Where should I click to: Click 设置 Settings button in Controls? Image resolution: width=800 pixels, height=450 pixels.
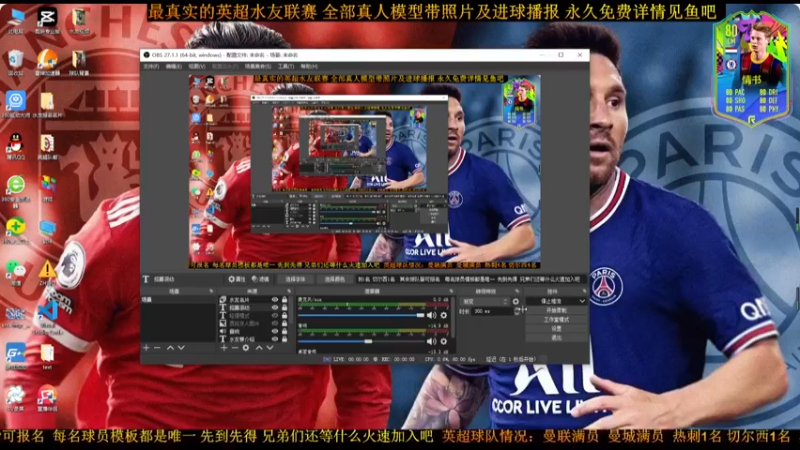point(556,329)
